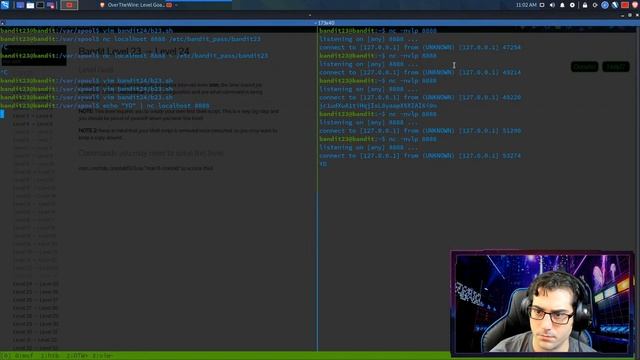Open the clock showing 11:02 AM
The width and height of the screenshot is (640, 360).
(x=526, y=5)
